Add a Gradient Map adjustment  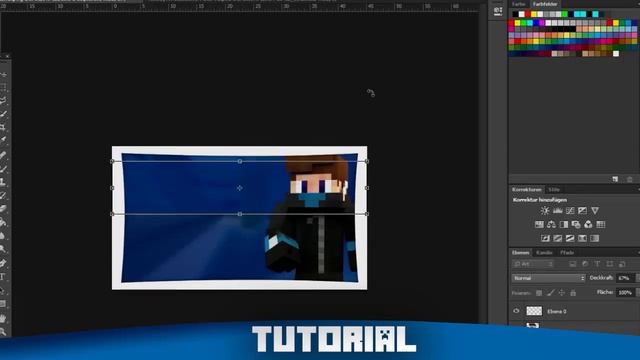(x=582, y=238)
